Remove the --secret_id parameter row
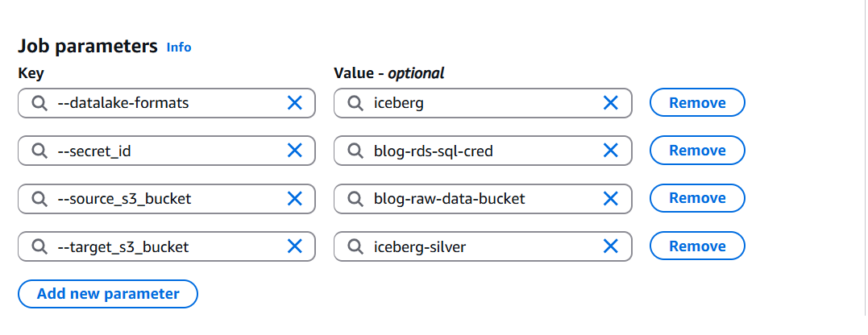Image resolution: width=868 pixels, height=335 pixels. pyautogui.click(x=696, y=151)
